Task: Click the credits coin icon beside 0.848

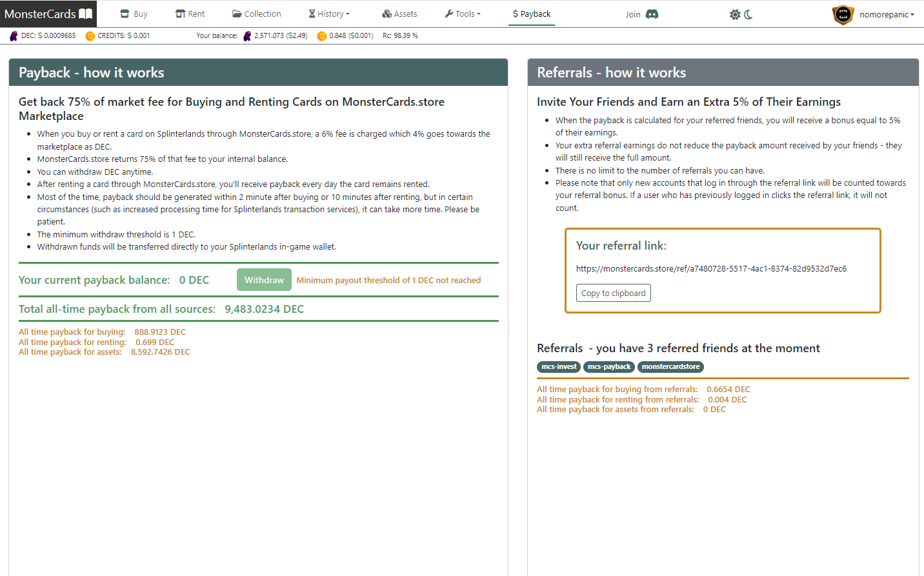Action: pos(322,36)
